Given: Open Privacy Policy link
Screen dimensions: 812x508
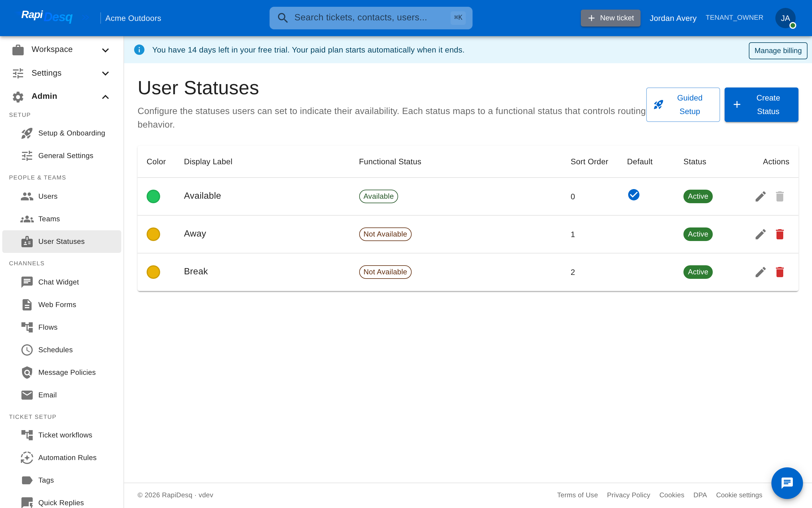Looking at the screenshot, I should (628, 495).
